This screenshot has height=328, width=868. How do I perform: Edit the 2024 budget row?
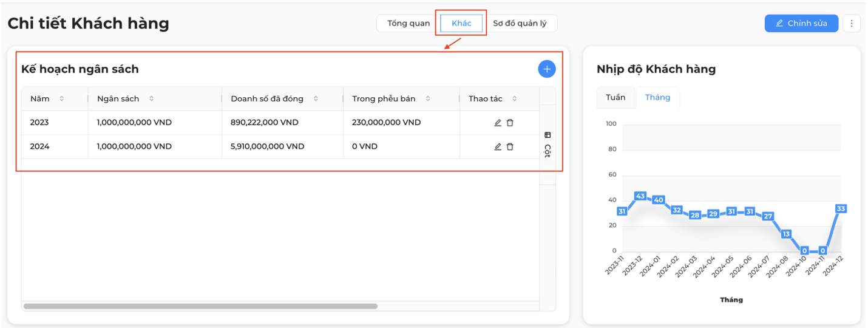point(498,146)
